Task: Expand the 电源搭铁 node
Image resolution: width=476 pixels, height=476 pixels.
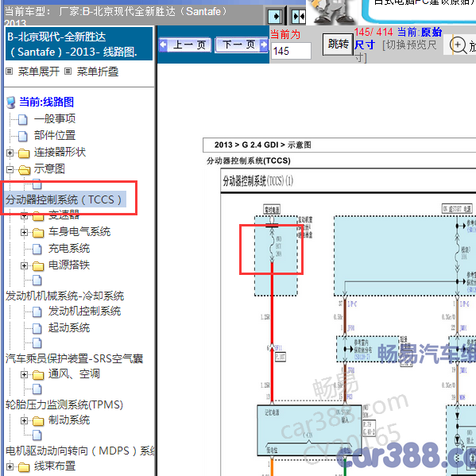Action: point(25,266)
